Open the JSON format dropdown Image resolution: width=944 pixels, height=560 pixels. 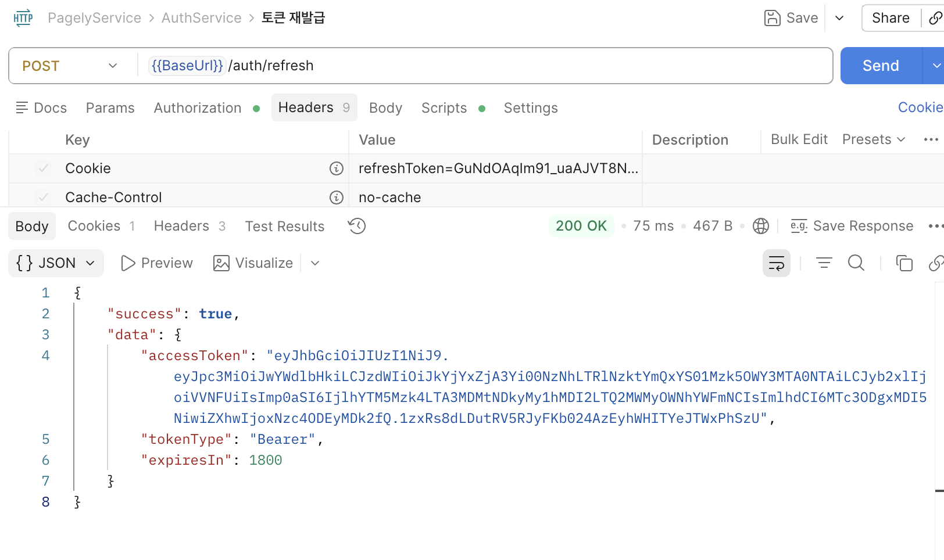[56, 263]
